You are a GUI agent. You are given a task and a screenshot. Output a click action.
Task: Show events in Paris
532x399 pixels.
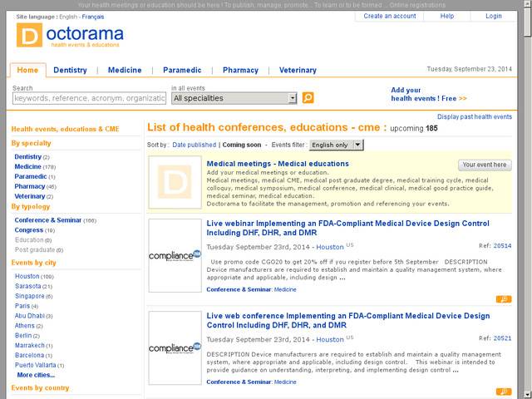22,306
